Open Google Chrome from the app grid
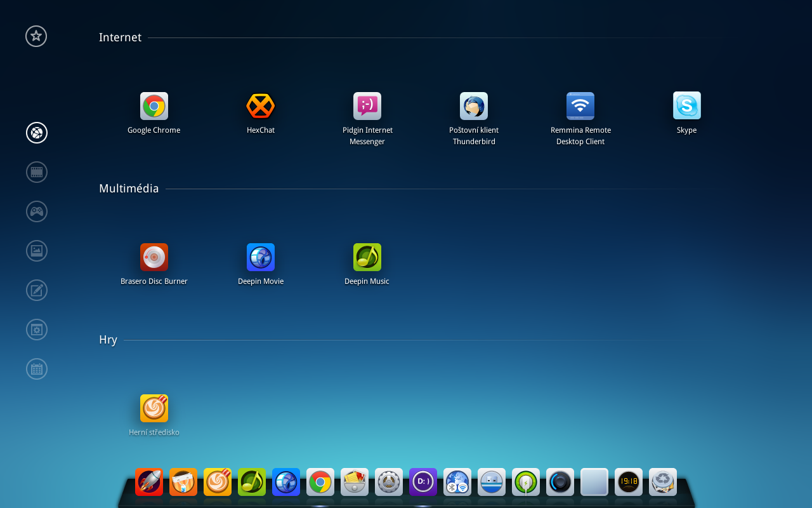This screenshot has width=812, height=508. pyautogui.click(x=154, y=105)
